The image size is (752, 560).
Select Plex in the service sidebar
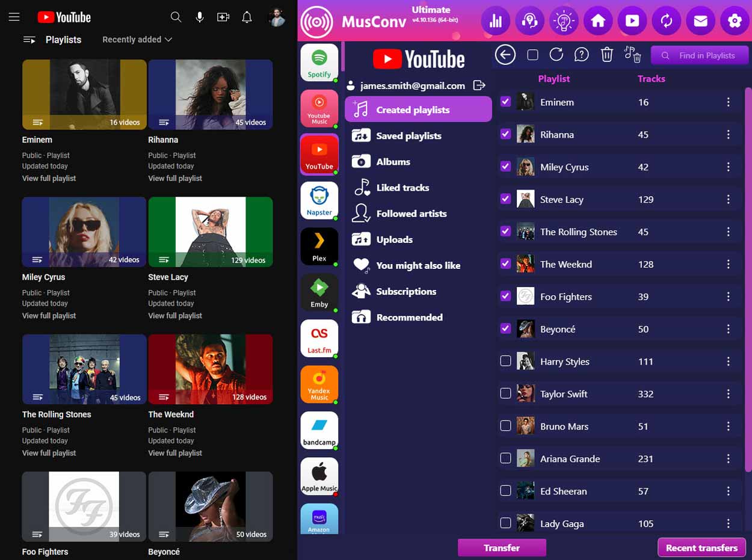[319, 247]
